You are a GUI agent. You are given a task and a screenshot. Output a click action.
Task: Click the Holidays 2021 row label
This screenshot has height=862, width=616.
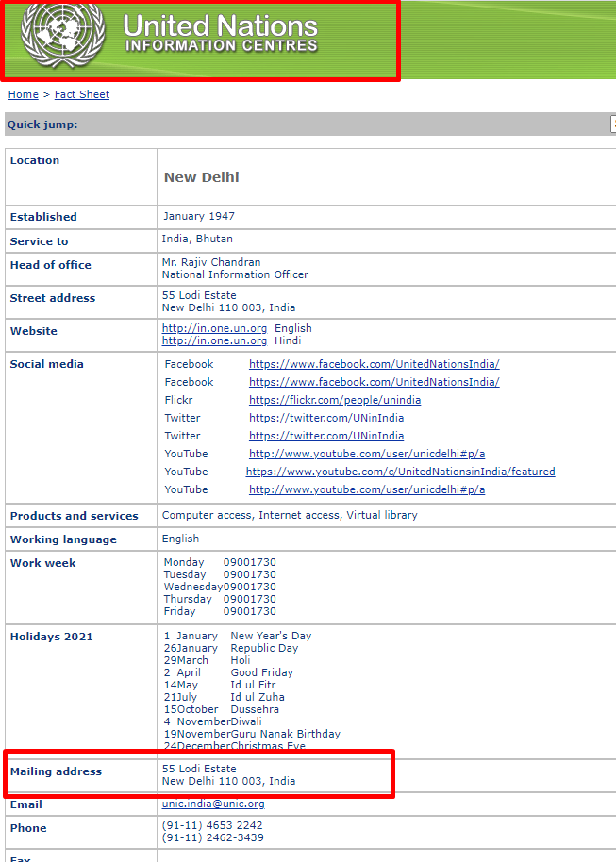coord(52,637)
